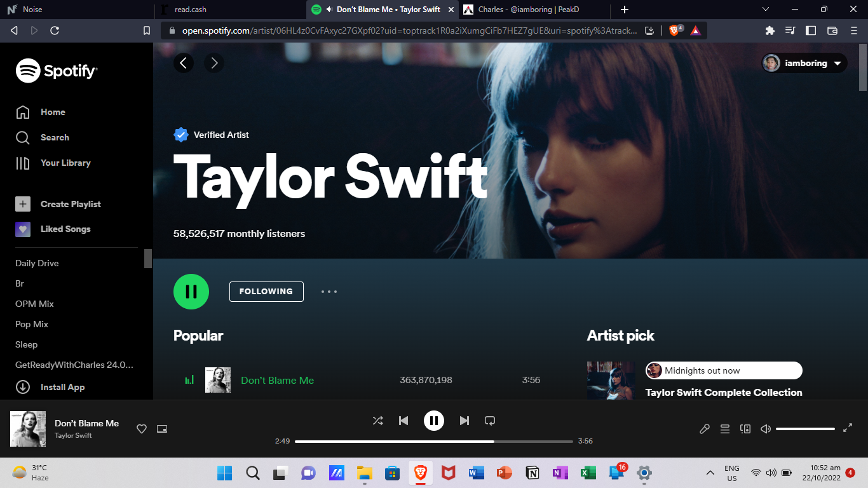The width and height of the screenshot is (868, 488).
Task: Pause playback in the player bar
Action: (x=434, y=420)
